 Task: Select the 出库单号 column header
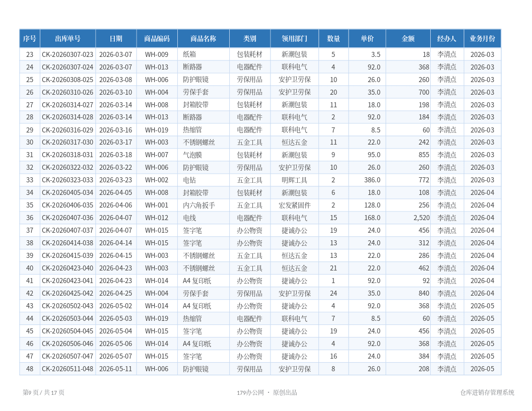click(x=68, y=39)
